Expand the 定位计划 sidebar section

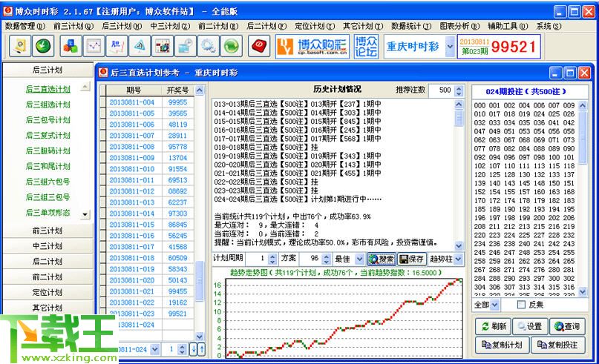[48, 292]
